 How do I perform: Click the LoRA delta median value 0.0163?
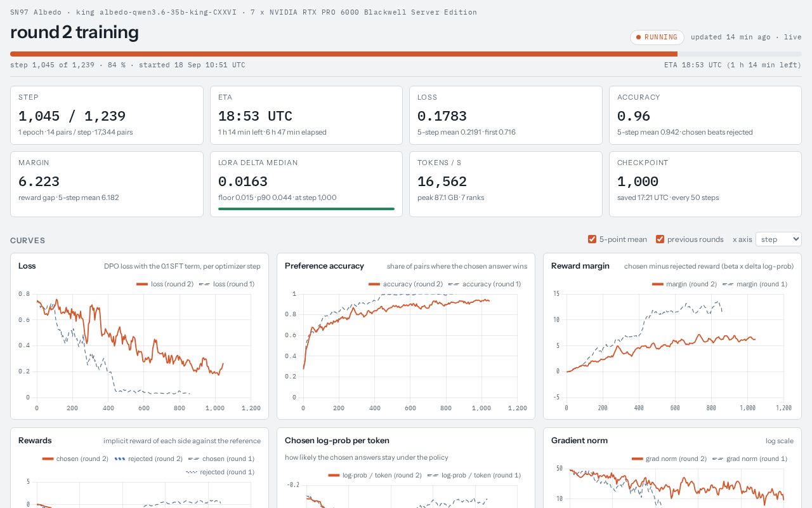pos(242,181)
